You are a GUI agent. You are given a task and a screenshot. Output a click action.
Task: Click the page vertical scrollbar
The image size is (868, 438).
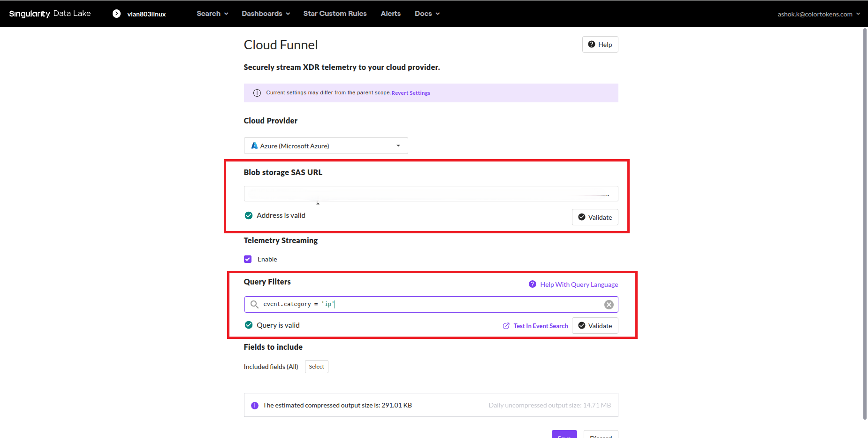tap(865, 223)
